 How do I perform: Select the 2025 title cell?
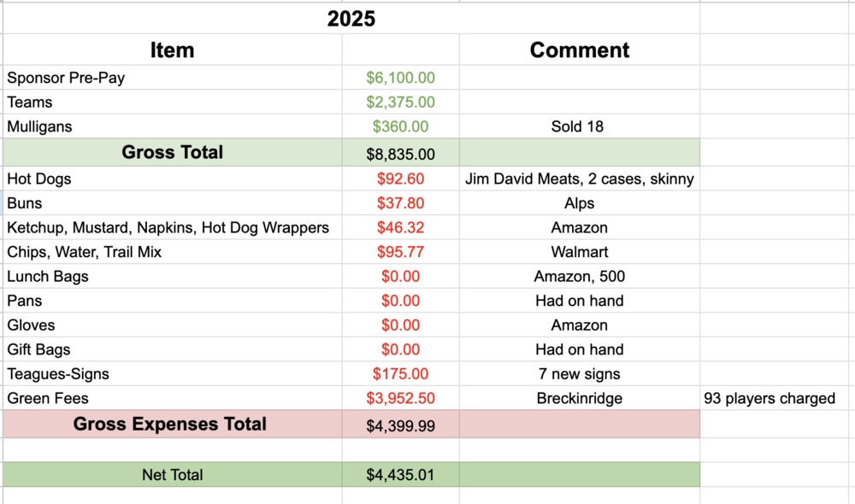(351, 19)
